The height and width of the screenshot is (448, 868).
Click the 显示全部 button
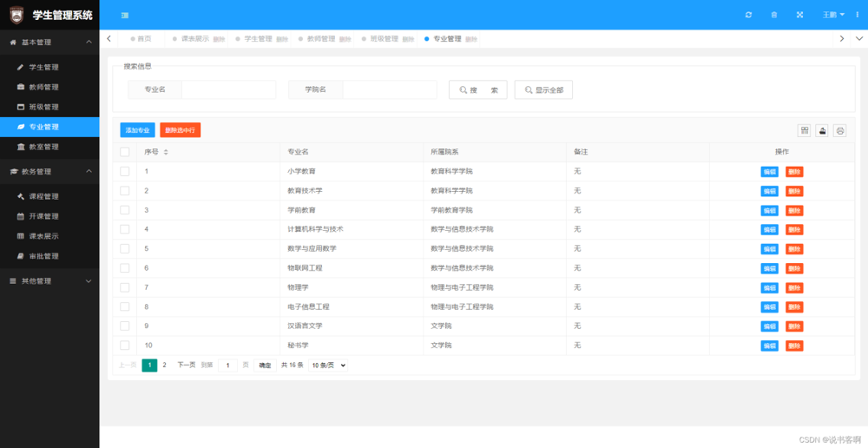543,90
